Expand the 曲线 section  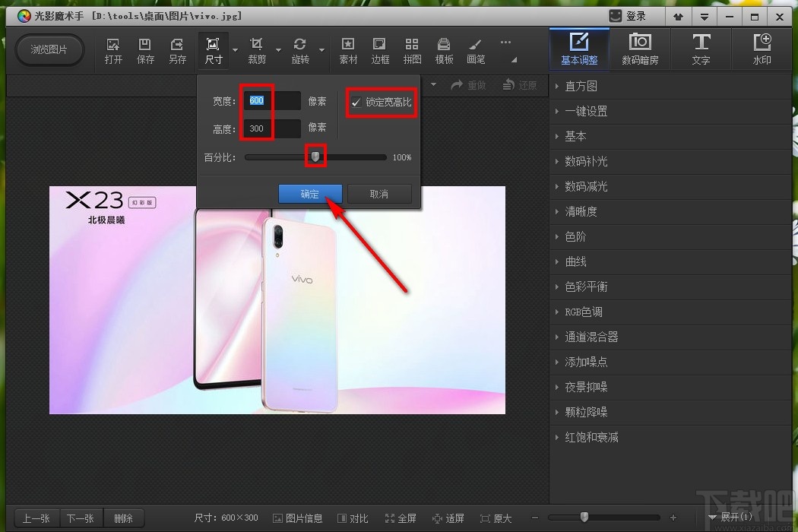670,261
